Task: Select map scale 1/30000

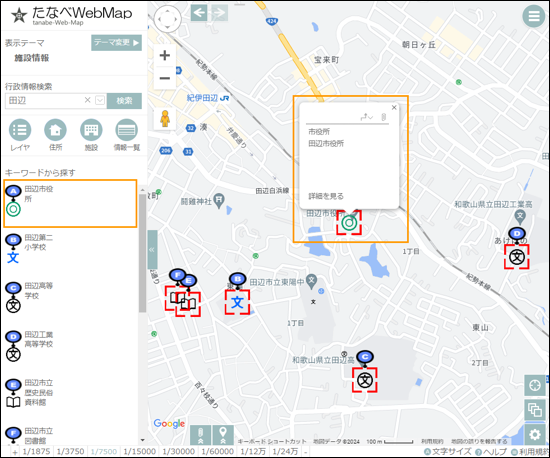Action: pos(179,451)
